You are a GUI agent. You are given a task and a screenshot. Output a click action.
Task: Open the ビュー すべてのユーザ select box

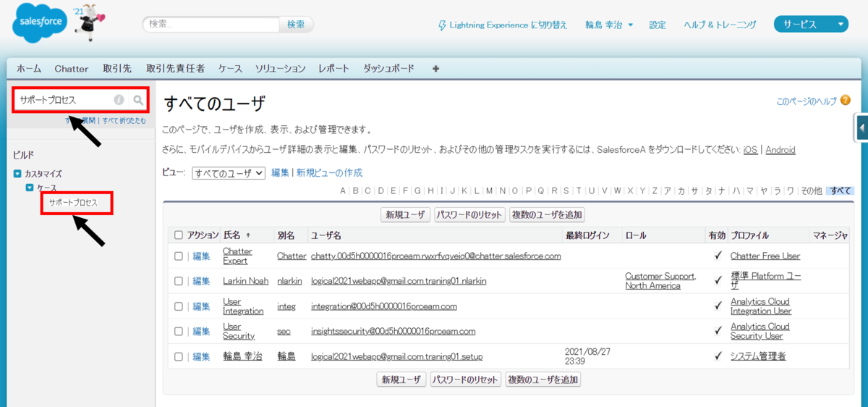pyautogui.click(x=229, y=173)
